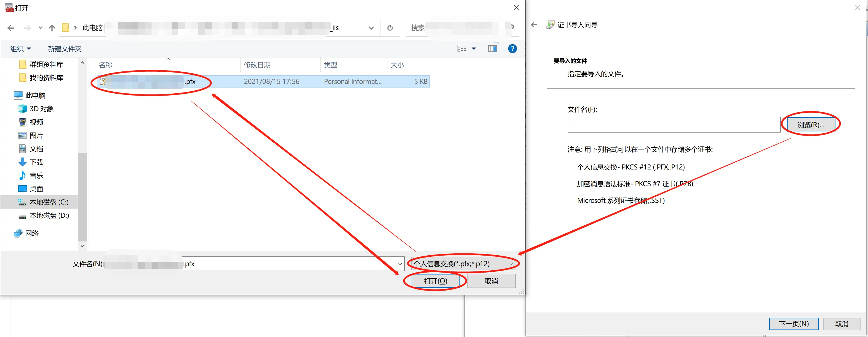This screenshot has height=337, width=868.
Task: Refresh the folder with the refresh icon
Action: 390,28
